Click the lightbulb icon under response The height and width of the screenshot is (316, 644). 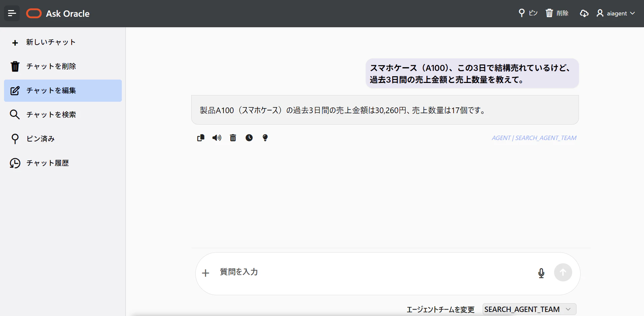[x=265, y=138]
